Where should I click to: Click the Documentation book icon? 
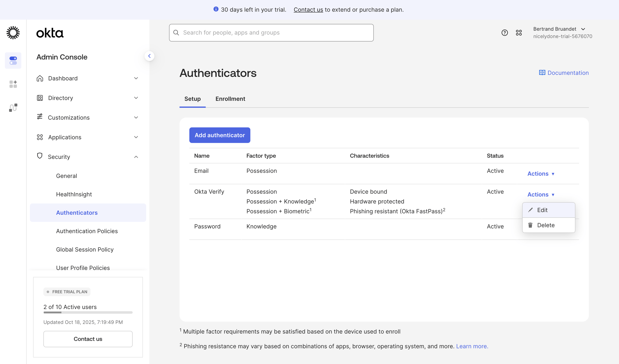tap(542, 72)
